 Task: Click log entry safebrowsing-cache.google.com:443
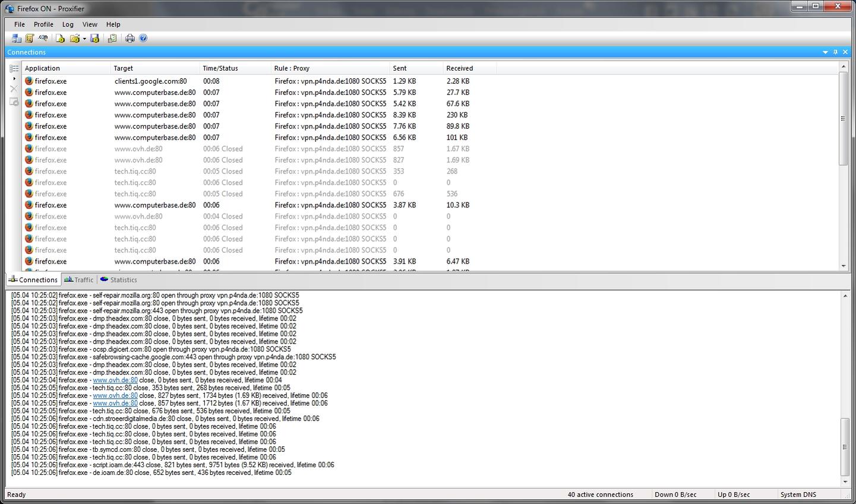(x=173, y=357)
